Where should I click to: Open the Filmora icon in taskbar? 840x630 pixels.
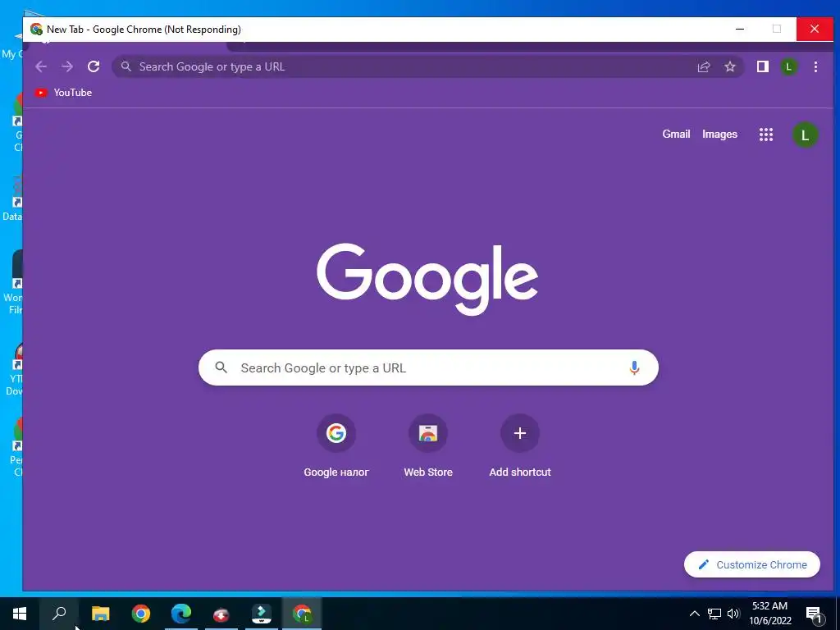[262, 614]
